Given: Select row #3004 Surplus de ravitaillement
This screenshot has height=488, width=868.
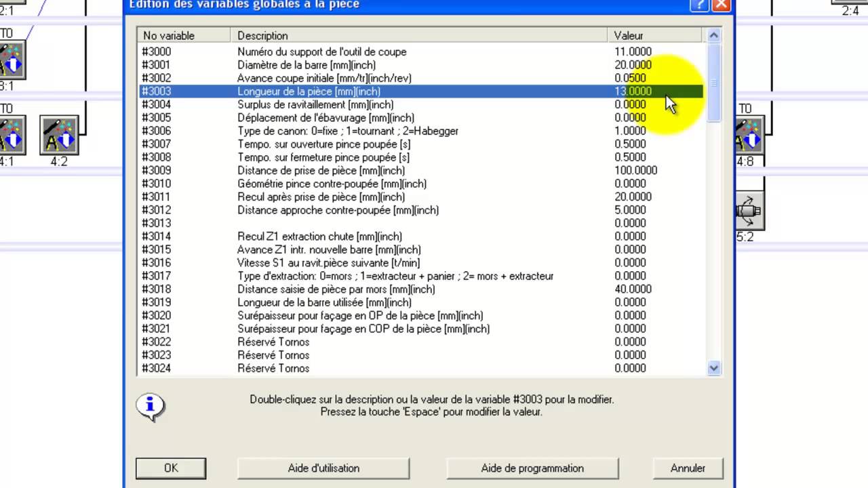Looking at the screenshot, I should tap(421, 104).
